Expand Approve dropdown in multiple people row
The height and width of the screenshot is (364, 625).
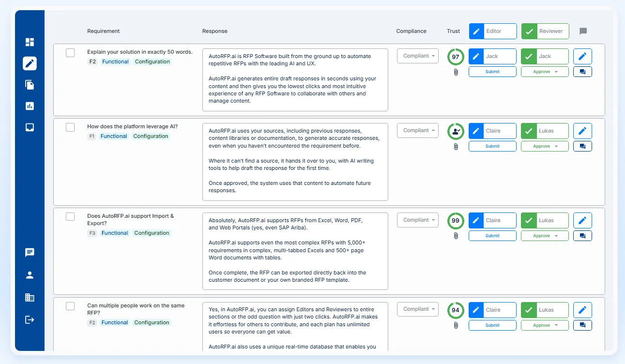click(545, 325)
